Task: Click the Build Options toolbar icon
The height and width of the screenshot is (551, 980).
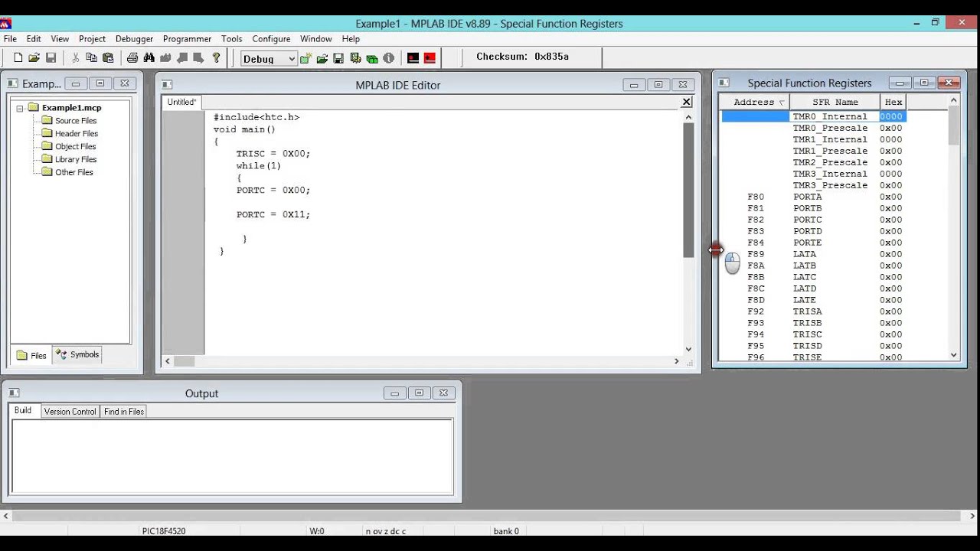Action: pos(355,58)
